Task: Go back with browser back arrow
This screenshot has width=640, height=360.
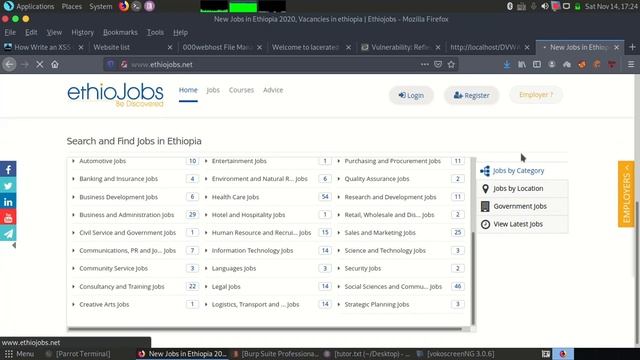Action: 9,64
